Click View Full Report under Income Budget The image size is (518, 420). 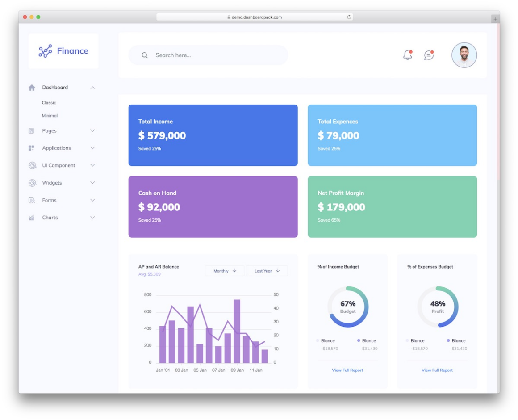pyautogui.click(x=347, y=370)
